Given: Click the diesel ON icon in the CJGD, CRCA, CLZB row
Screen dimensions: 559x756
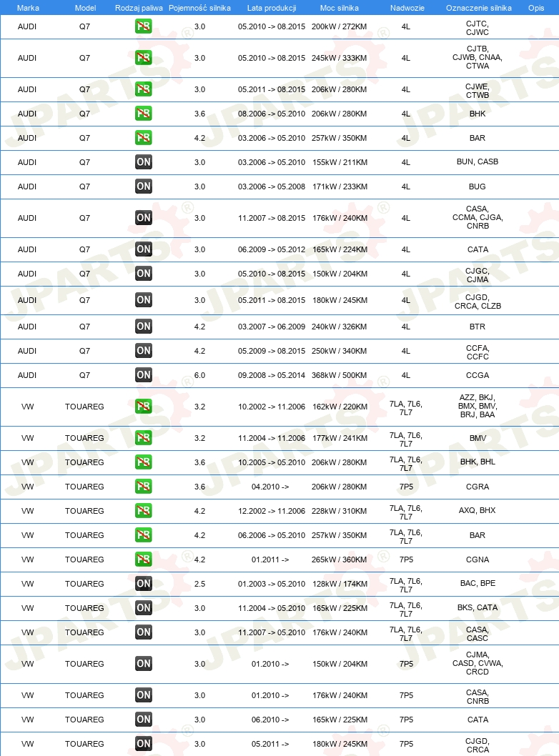Looking at the screenshot, I should point(143,300).
